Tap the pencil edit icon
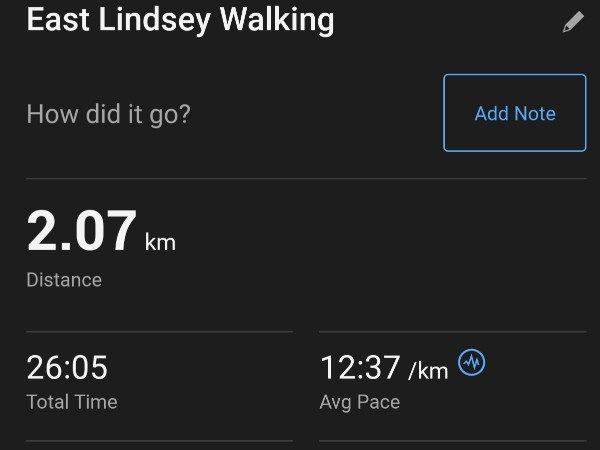Screen dimensions: 600x450 [x=573, y=22]
